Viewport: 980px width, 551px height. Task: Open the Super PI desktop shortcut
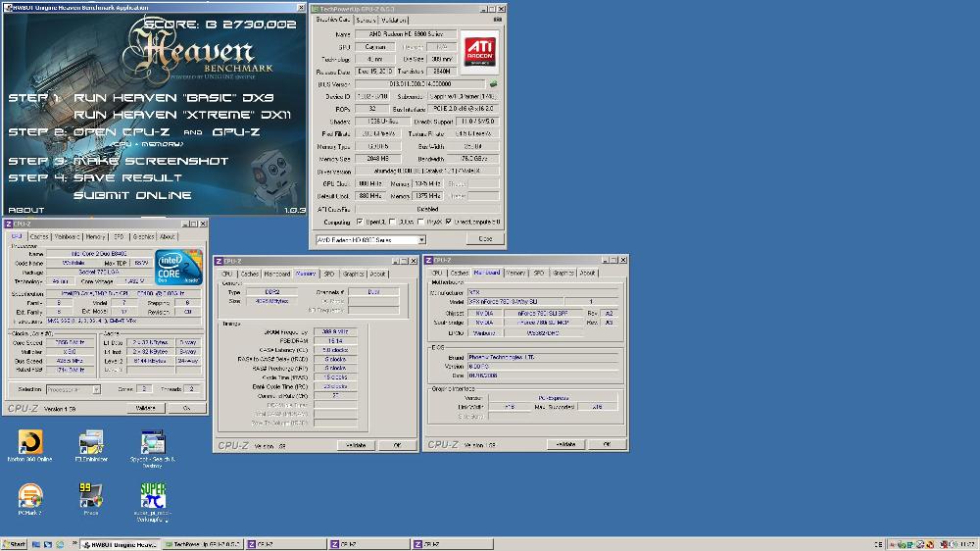click(x=153, y=495)
